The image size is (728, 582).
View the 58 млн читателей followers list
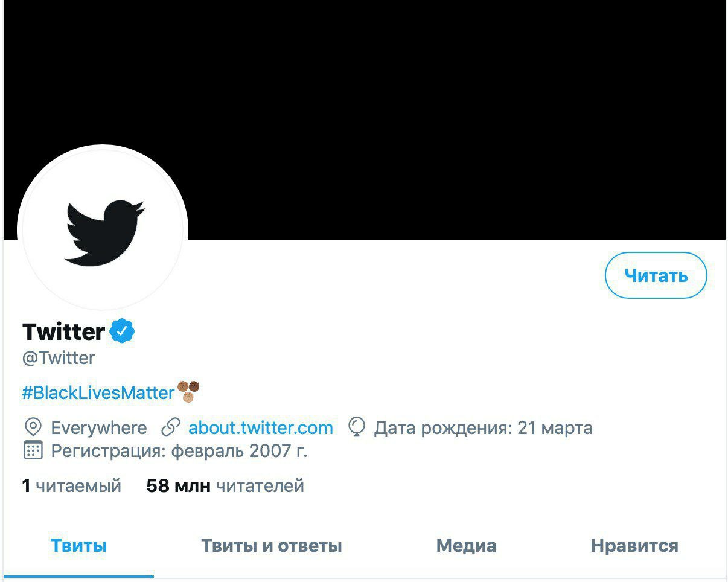225,485
